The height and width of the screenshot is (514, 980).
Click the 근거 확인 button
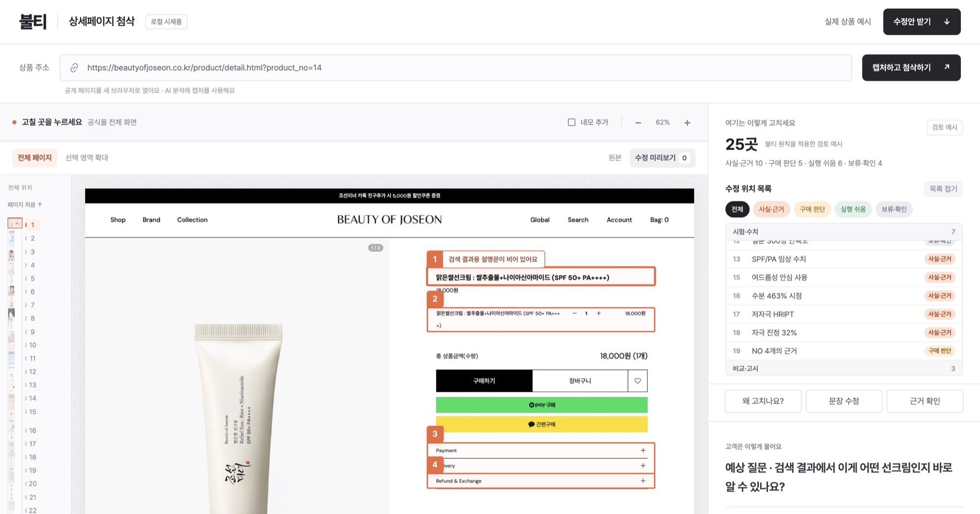pyautogui.click(x=925, y=401)
